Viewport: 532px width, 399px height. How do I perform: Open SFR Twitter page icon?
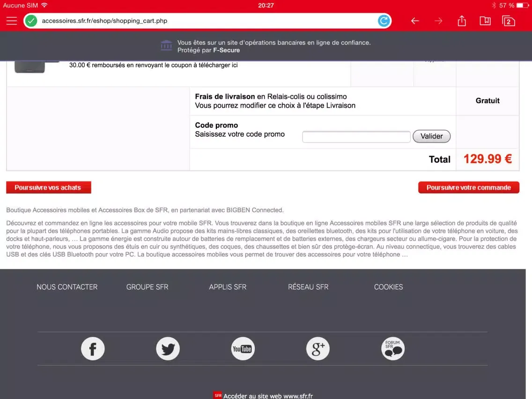tap(168, 348)
